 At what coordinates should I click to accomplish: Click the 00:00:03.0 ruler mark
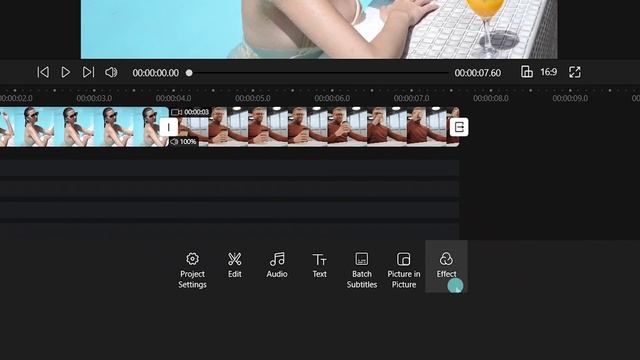(x=94, y=98)
